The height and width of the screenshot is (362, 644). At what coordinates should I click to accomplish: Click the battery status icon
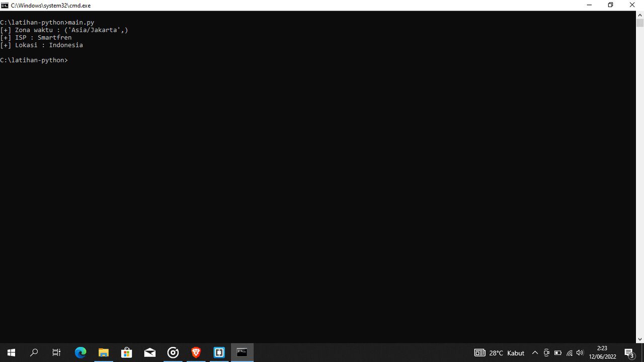pyautogui.click(x=557, y=353)
